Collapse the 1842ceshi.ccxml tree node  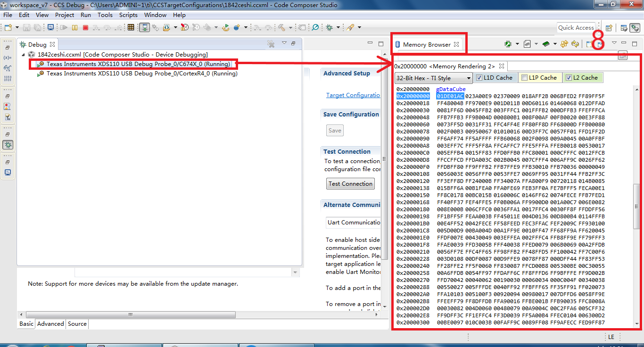point(24,55)
